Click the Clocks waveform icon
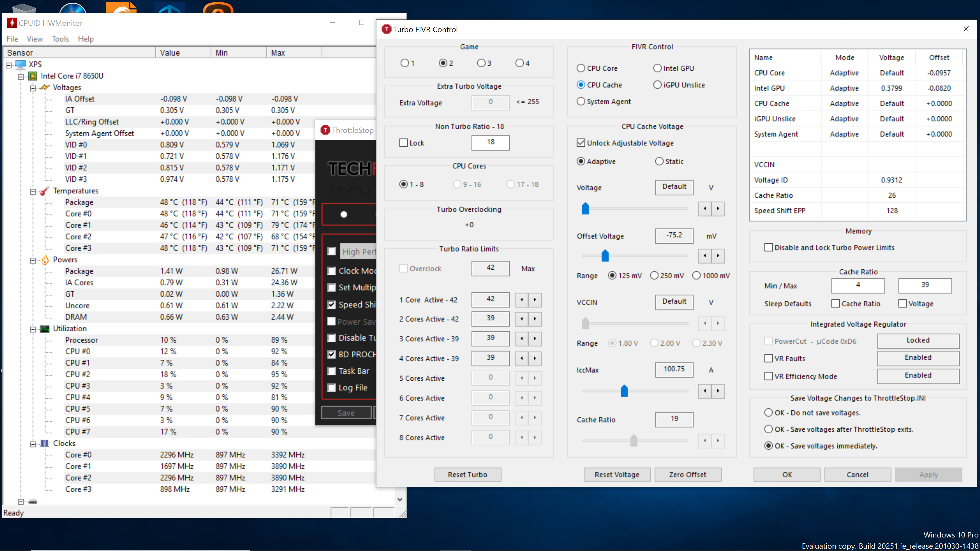980x551 pixels. click(45, 443)
